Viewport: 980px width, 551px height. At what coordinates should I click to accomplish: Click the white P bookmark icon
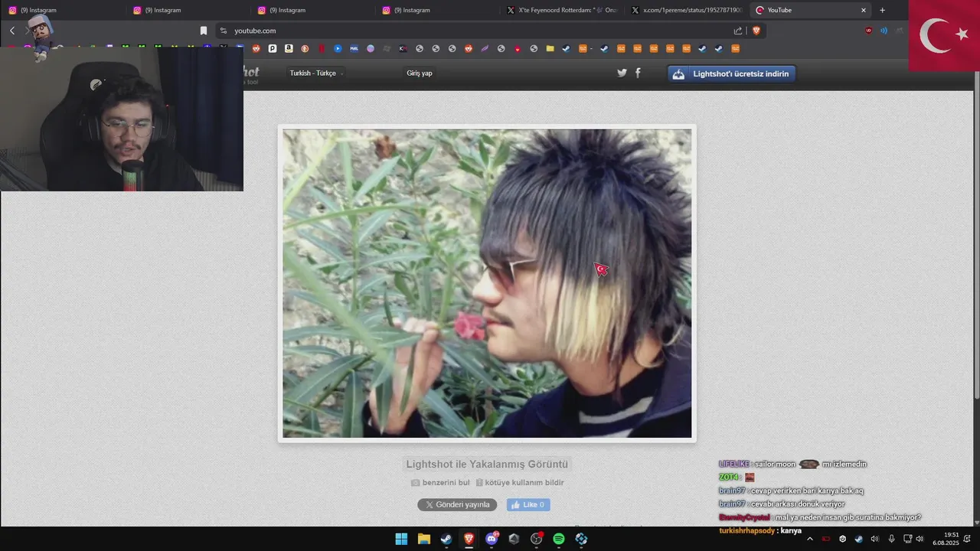click(273, 48)
